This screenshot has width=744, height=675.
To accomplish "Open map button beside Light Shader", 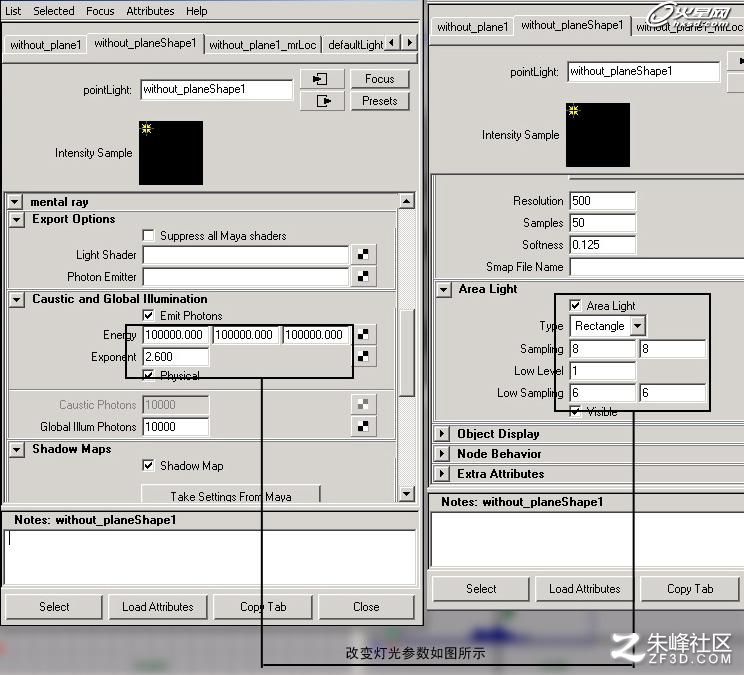I will pyautogui.click(x=363, y=255).
